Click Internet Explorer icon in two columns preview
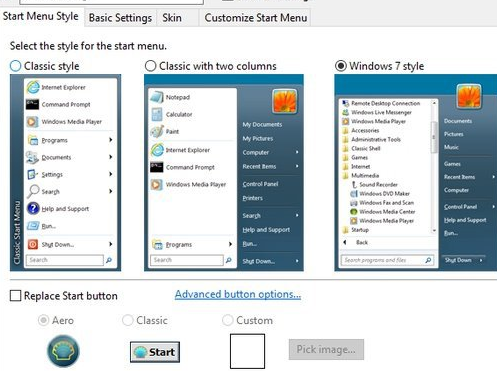This screenshot has width=497, height=371. click(x=157, y=150)
